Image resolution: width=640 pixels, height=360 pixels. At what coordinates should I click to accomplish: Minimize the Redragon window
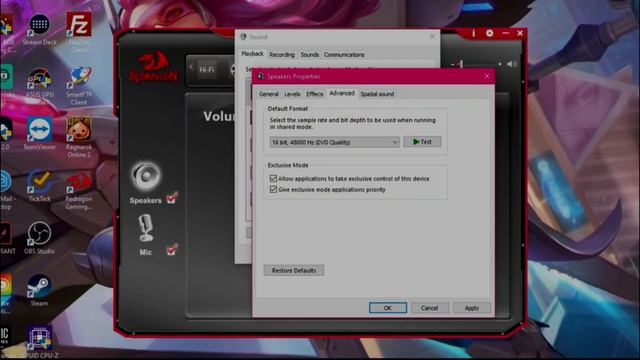pyautogui.click(x=505, y=33)
